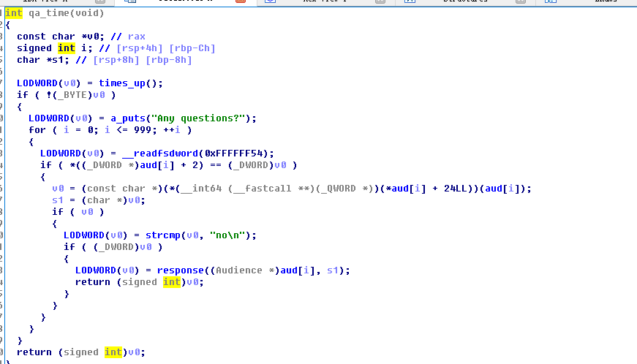Click the 24LL offset constant
The image size is (637, 364).
456,189
